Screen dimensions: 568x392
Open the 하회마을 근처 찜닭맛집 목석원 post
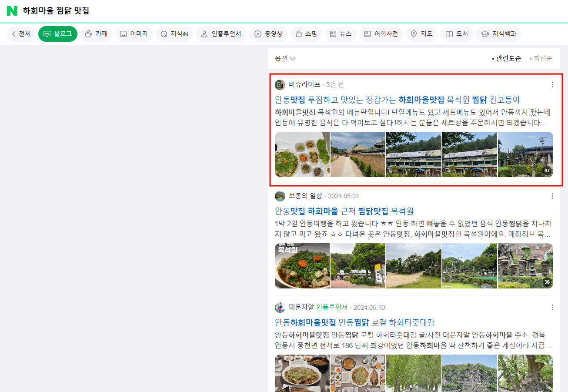pyautogui.click(x=344, y=211)
